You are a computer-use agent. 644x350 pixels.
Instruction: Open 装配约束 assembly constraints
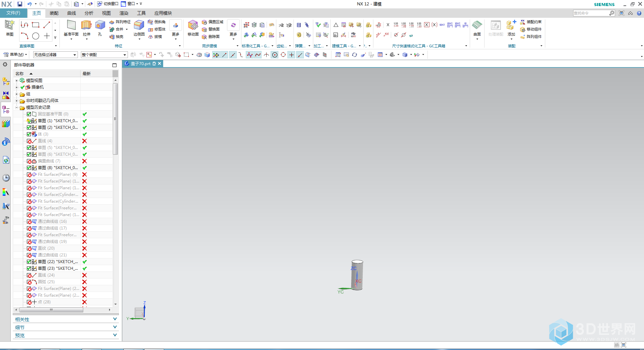pyautogui.click(x=531, y=22)
